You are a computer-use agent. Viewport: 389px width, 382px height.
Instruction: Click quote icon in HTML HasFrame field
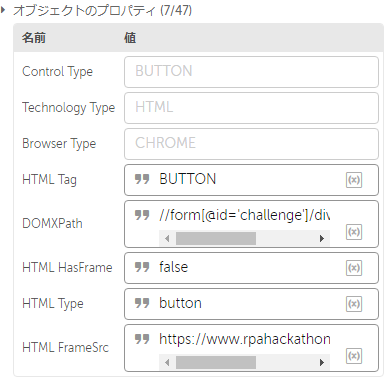[142, 267]
